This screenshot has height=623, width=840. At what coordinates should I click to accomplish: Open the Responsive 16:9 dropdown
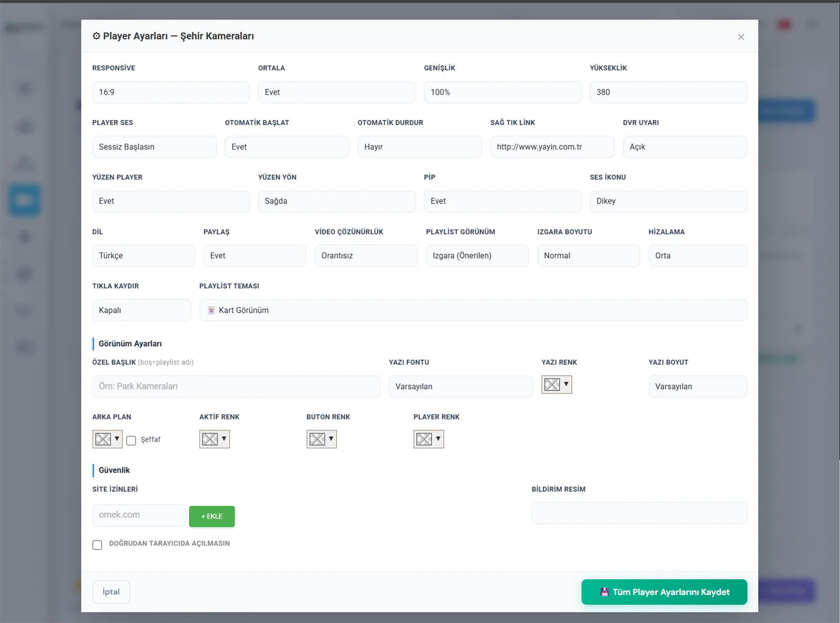[x=171, y=92]
